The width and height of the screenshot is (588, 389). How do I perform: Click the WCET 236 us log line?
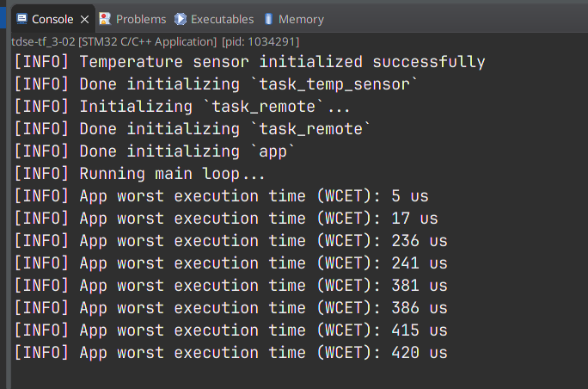point(231,241)
